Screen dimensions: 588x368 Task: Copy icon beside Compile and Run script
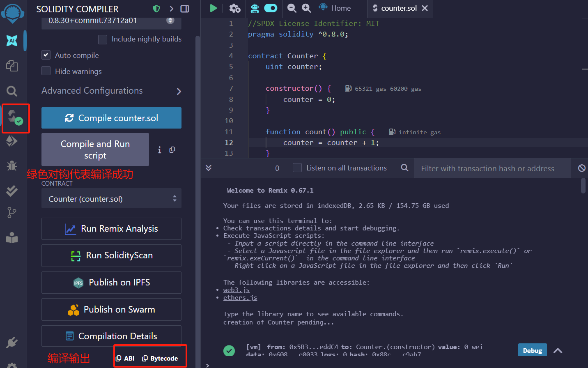tap(172, 150)
